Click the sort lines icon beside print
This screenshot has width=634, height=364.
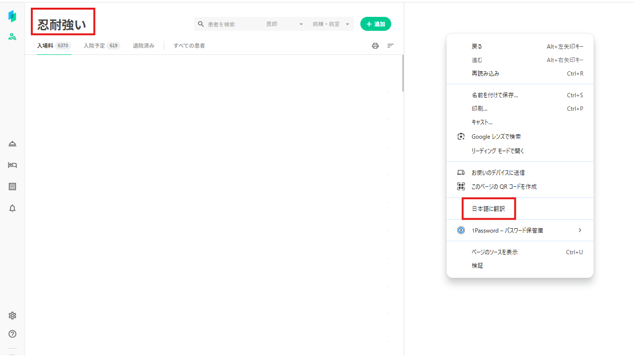(391, 46)
